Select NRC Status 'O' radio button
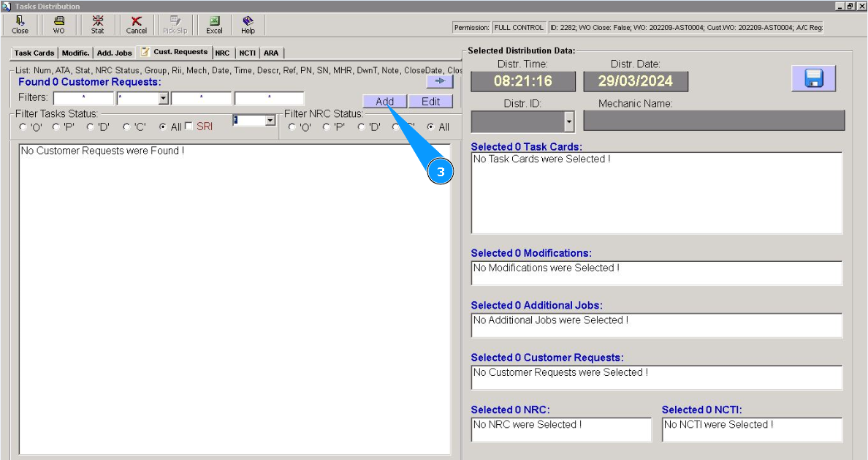This screenshot has width=868, height=460. click(292, 127)
